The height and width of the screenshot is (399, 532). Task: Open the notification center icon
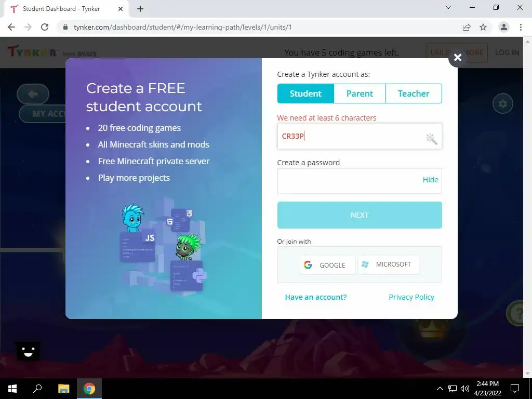515,389
